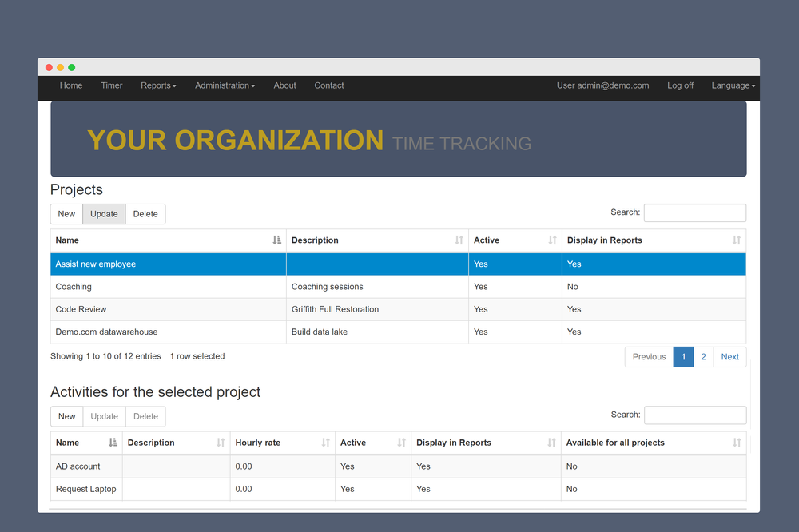Sort the Projects Description column

[x=459, y=240]
